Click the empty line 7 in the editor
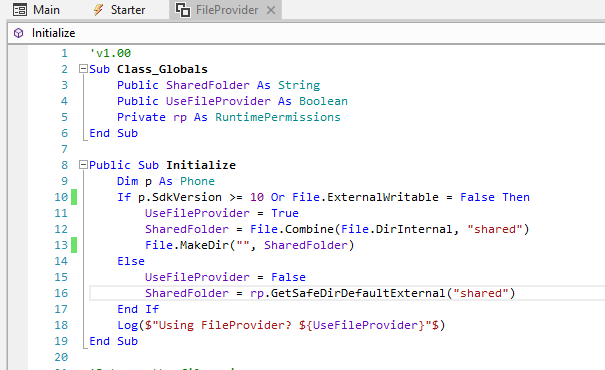Image resolution: width=605 pixels, height=370 pixels. pos(347,149)
